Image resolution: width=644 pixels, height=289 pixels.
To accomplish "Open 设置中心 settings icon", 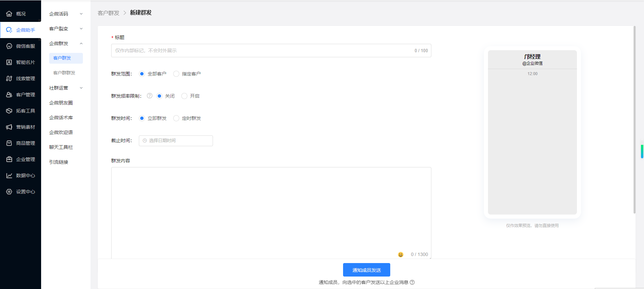I will 9,192.
